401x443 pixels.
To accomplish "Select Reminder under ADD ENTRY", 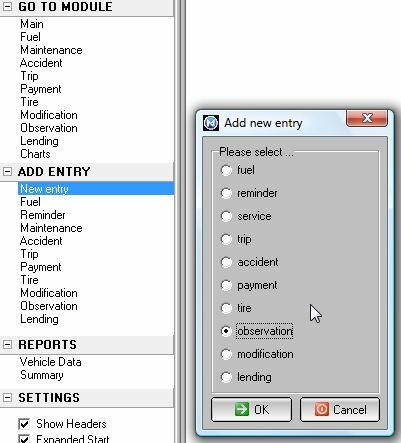I will click(x=43, y=215).
